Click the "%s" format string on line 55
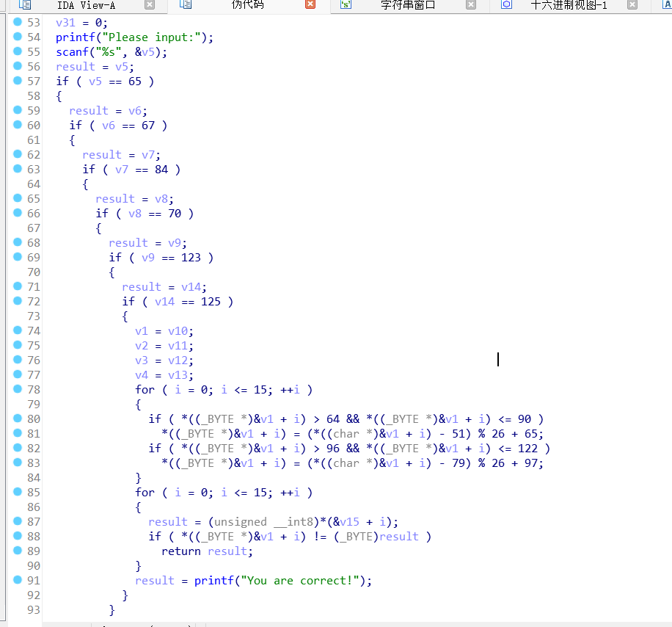The width and height of the screenshot is (672, 627). pyautogui.click(x=109, y=52)
